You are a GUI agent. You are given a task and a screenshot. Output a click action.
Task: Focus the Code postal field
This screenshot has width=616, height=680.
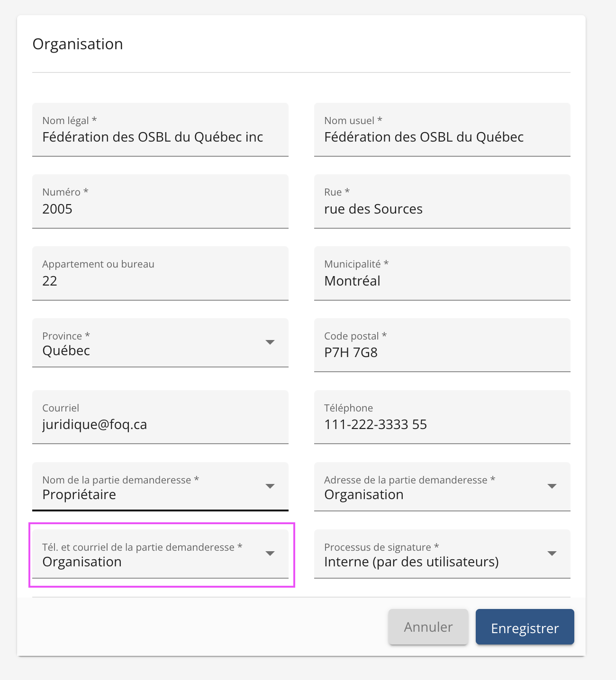pos(442,352)
